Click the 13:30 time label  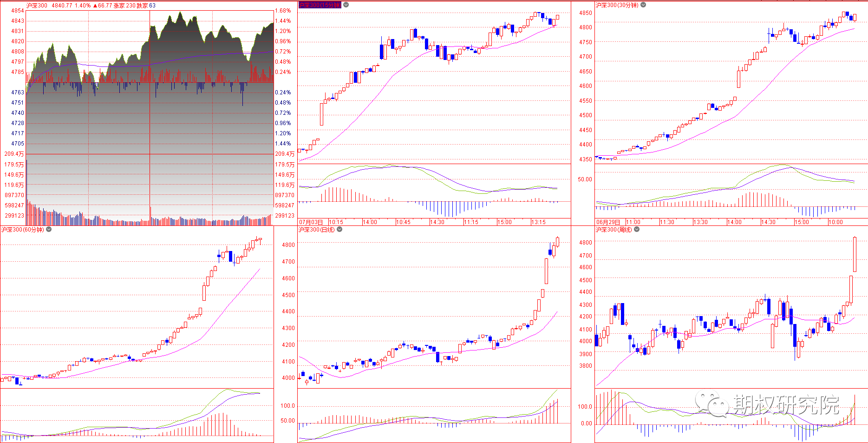click(700, 222)
